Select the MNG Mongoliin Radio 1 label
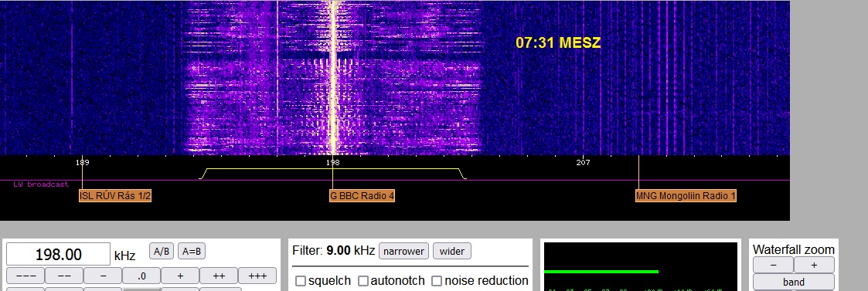 click(x=686, y=196)
